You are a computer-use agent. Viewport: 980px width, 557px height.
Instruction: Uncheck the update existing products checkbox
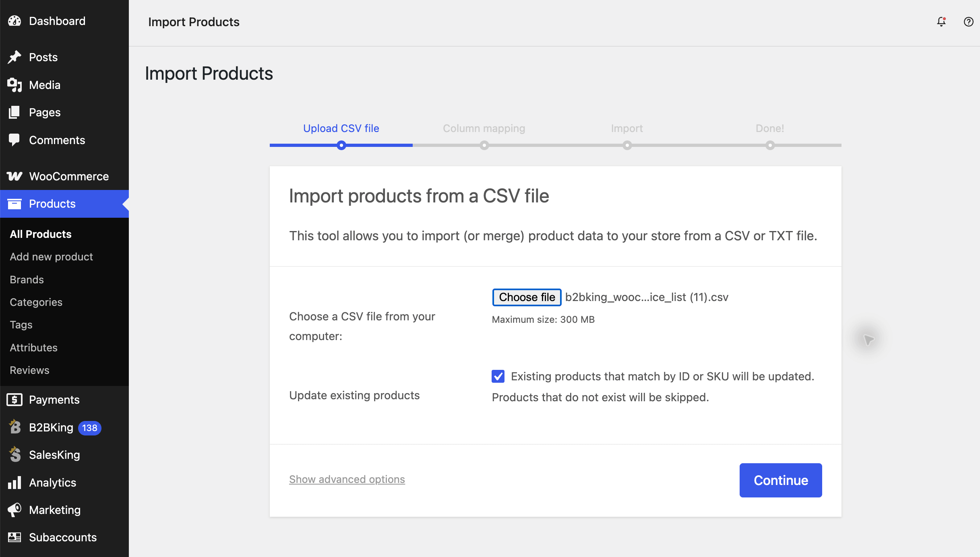(498, 376)
